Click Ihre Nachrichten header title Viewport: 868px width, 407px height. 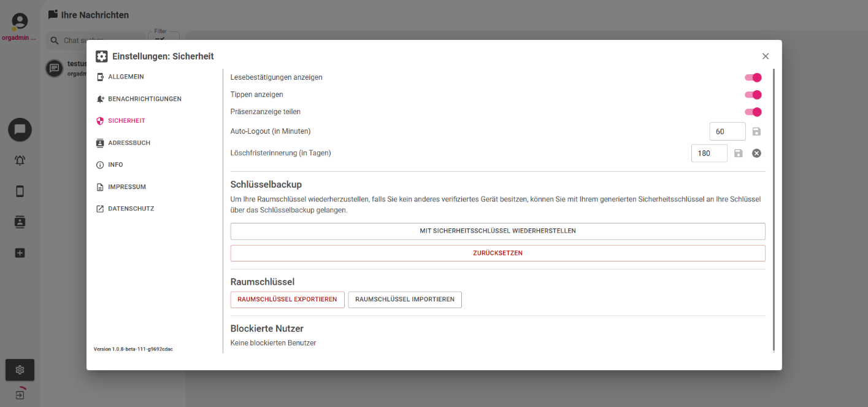click(95, 15)
